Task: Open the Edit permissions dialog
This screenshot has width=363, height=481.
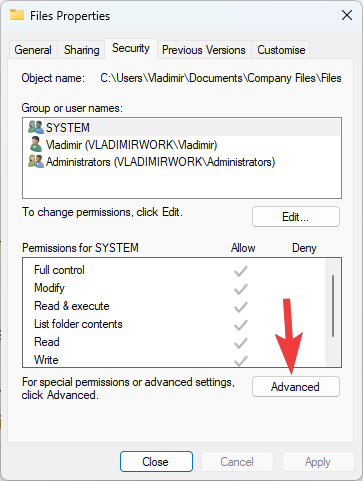Action: tap(296, 217)
